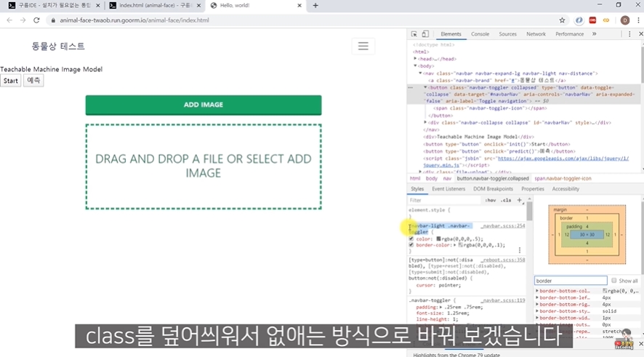Click the color rgba swatch

tap(438, 238)
